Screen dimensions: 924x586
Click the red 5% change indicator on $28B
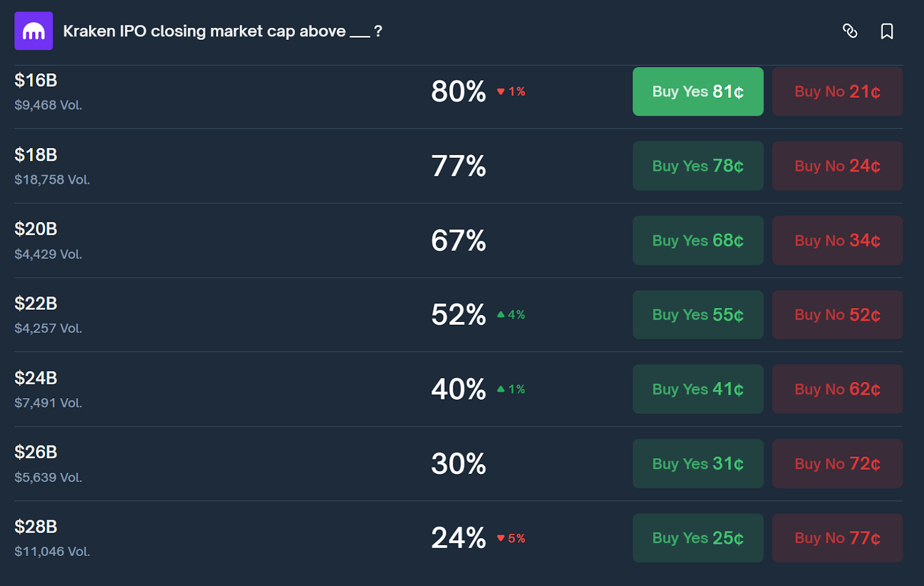(x=512, y=538)
